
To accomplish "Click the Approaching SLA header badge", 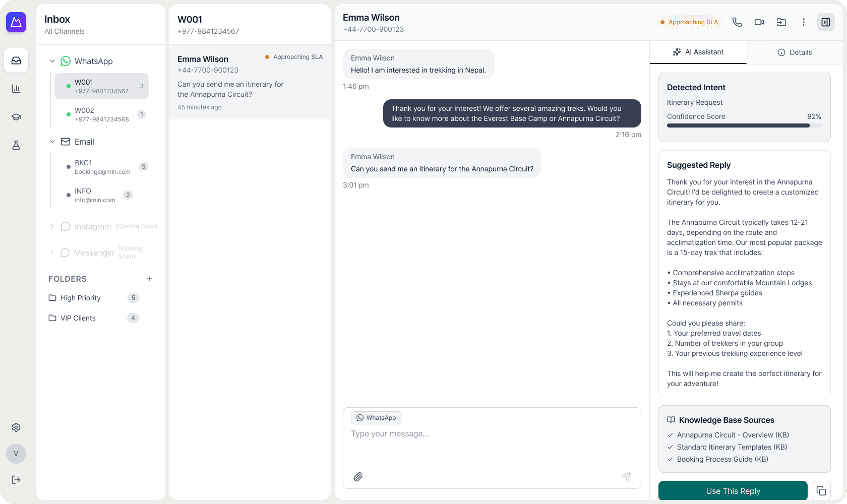I will pos(689,22).
